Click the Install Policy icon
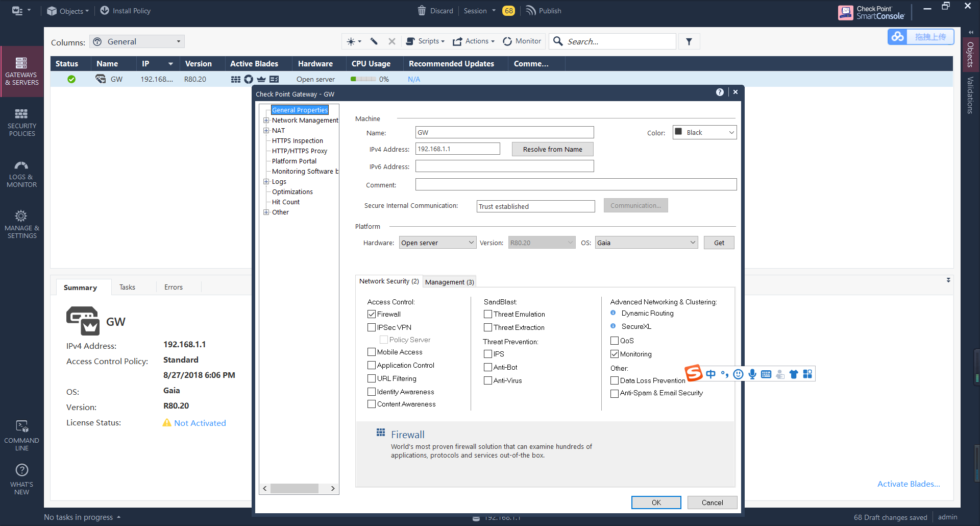 105,11
